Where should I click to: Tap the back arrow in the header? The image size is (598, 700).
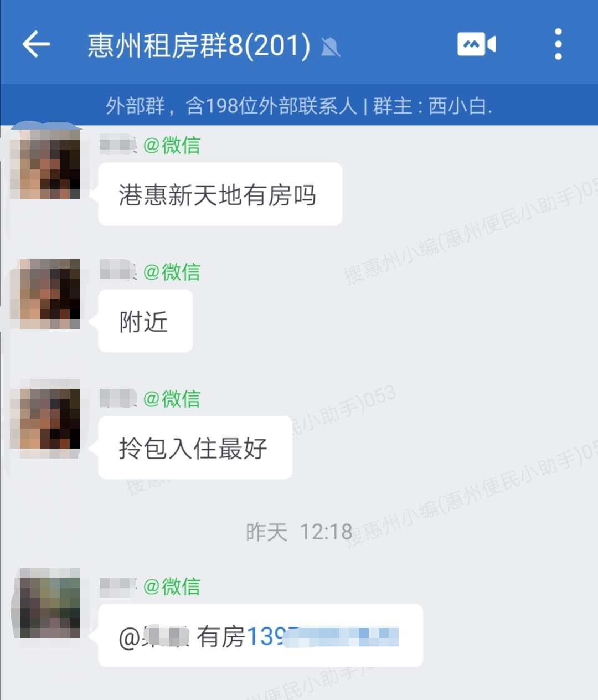pyautogui.click(x=37, y=44)
